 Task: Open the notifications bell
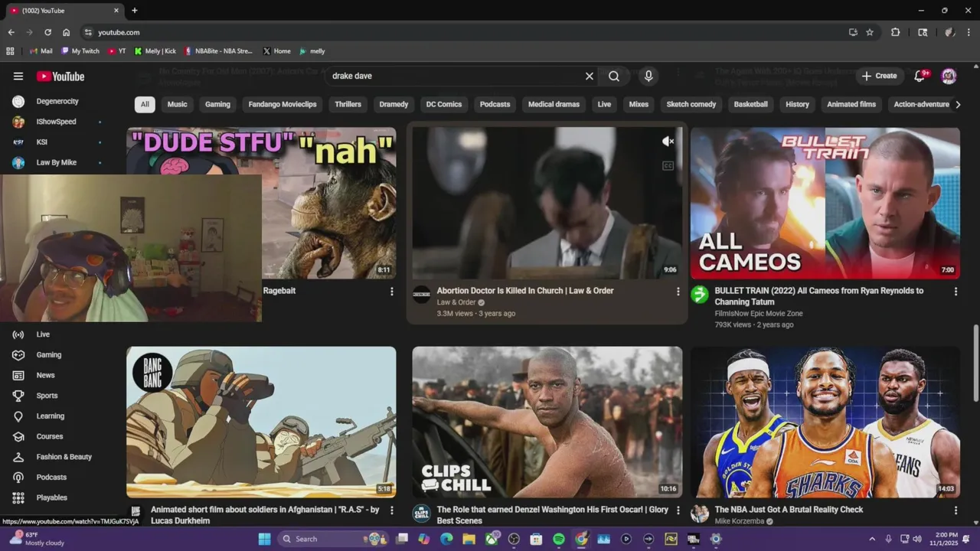tap(920, 76)
